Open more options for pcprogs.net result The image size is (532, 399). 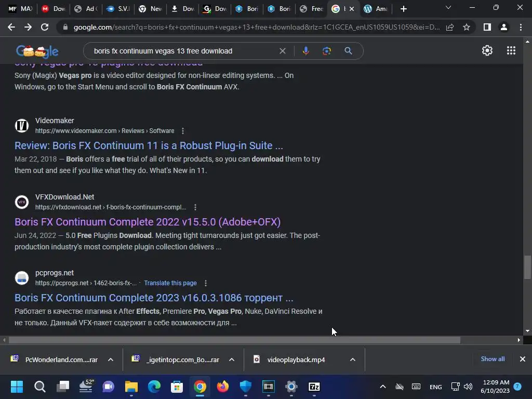point(206,283)
